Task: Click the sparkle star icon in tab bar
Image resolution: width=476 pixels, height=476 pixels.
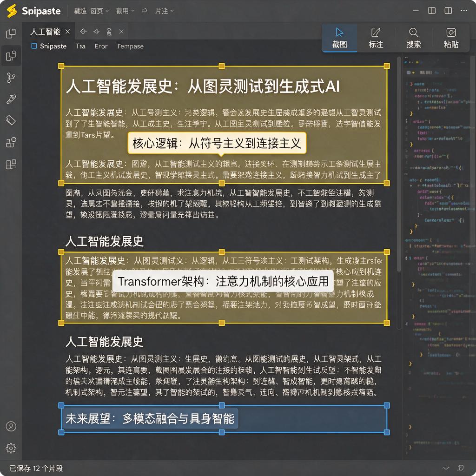Action: tap(96, 32)
